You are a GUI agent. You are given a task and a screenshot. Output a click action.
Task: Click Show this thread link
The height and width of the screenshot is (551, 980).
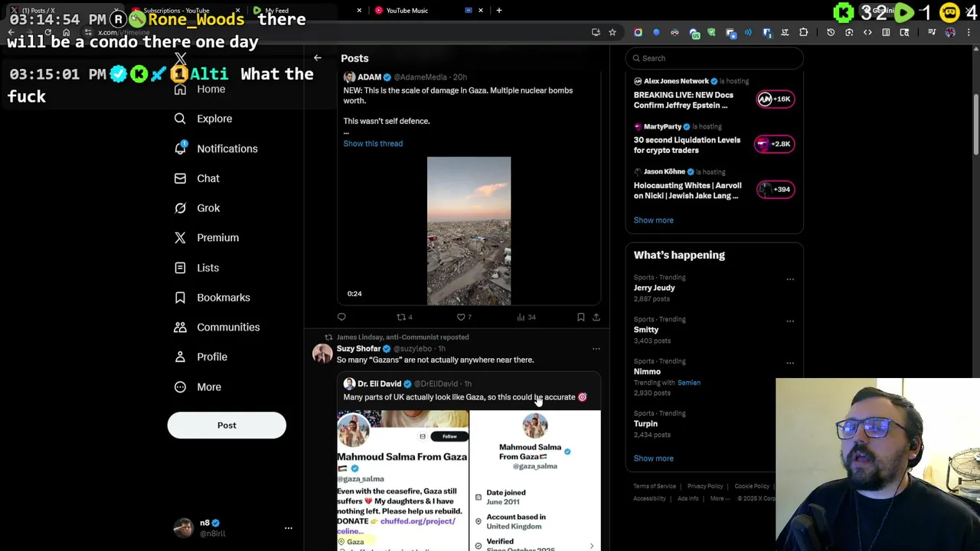pos(373,144)
